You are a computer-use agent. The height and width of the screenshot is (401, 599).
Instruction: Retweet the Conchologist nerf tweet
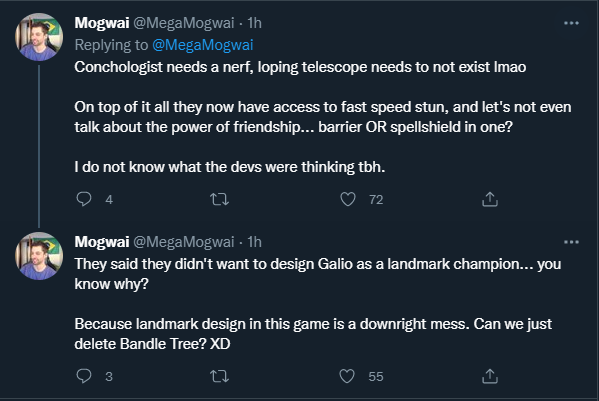(x=219, y=199)
